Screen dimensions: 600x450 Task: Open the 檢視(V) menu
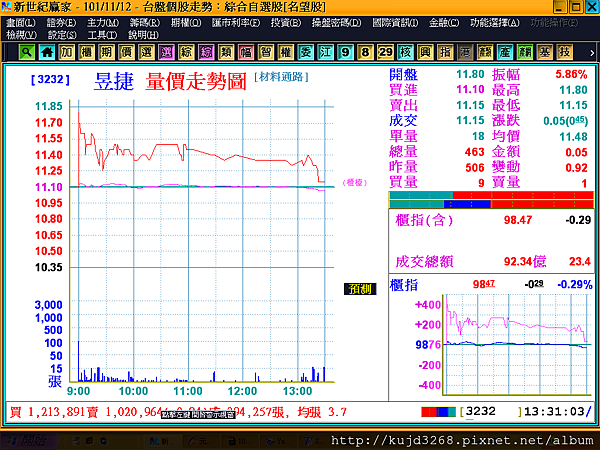tap(21, 35)
